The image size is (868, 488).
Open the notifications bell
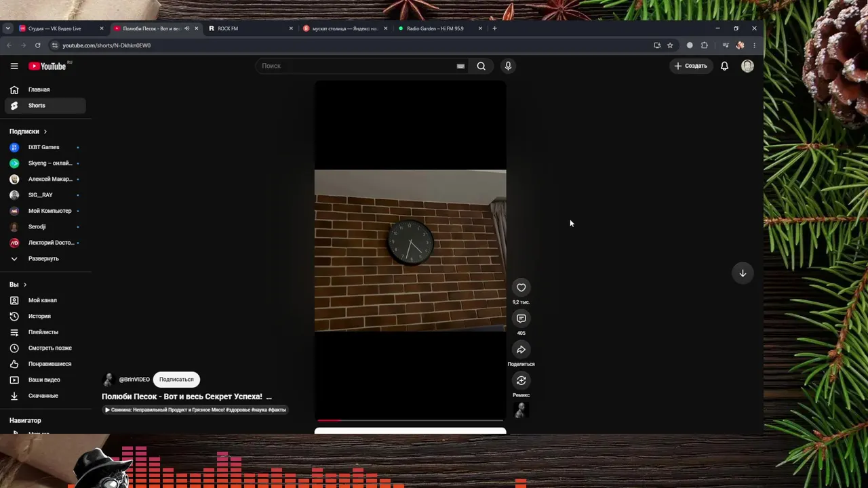(x=724, y=66)
